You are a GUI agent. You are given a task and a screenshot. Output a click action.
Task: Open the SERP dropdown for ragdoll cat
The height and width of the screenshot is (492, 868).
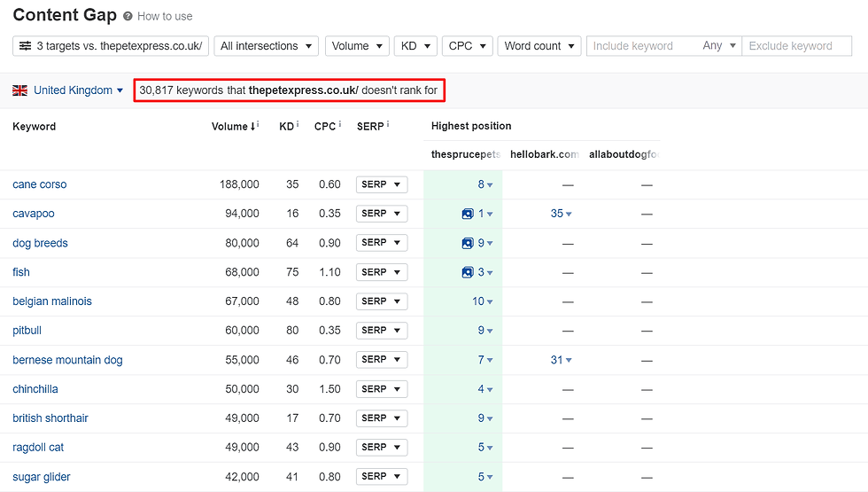[382, 447]
